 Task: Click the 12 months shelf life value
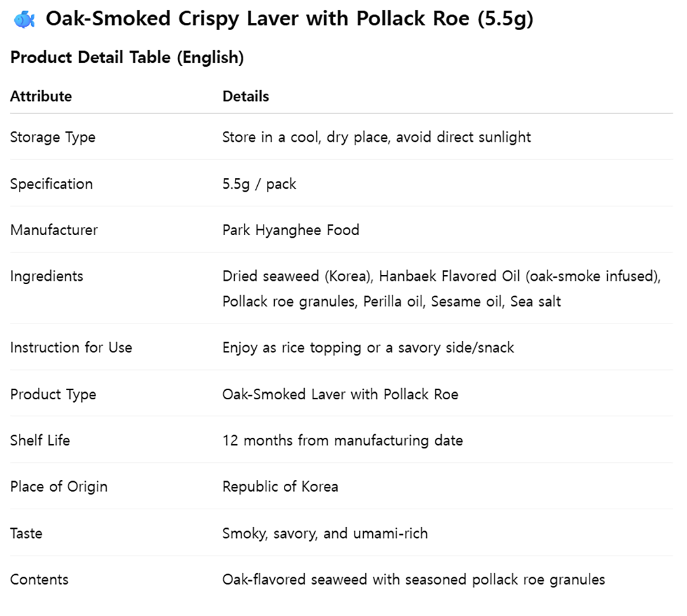(343, 440)
